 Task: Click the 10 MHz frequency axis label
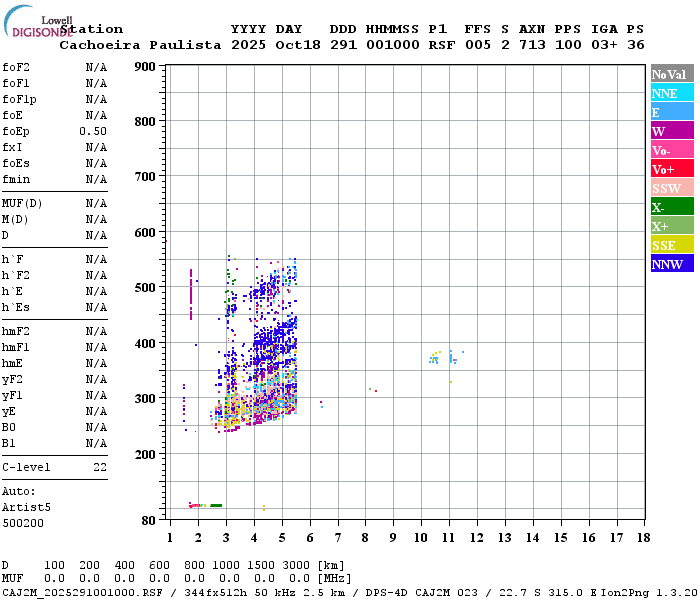point(421,538)
